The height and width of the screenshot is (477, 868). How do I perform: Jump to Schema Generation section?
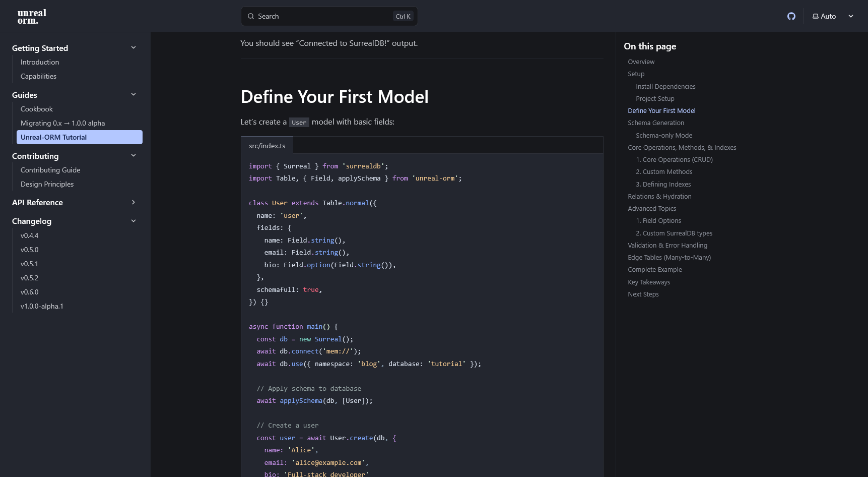point(655,123)
